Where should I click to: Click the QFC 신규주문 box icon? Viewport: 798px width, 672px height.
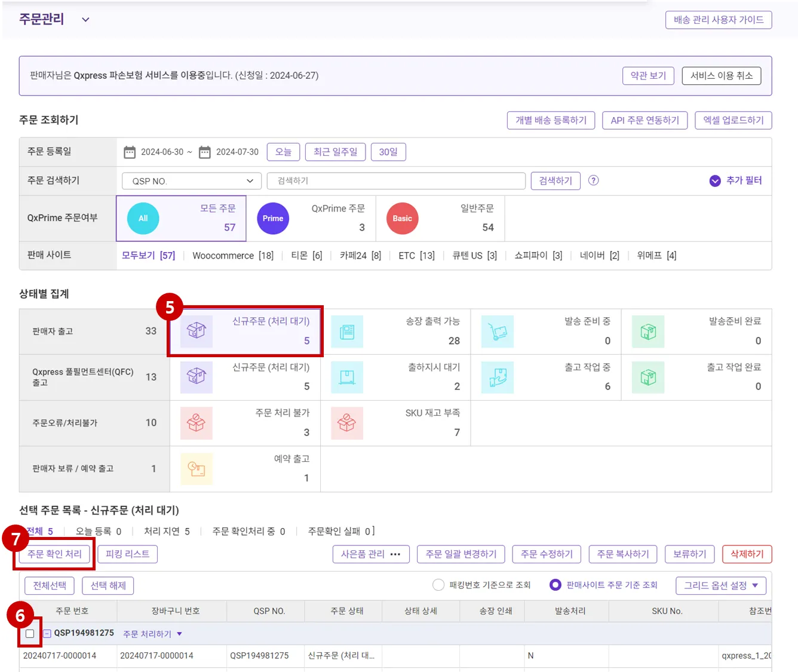coord(197,377)
